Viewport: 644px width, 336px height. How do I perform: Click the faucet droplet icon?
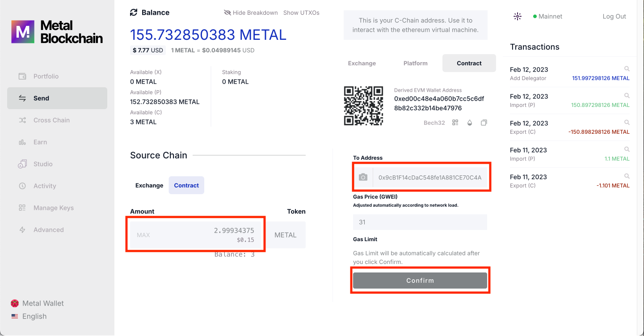pyautogui.click(x=469, y=123)
